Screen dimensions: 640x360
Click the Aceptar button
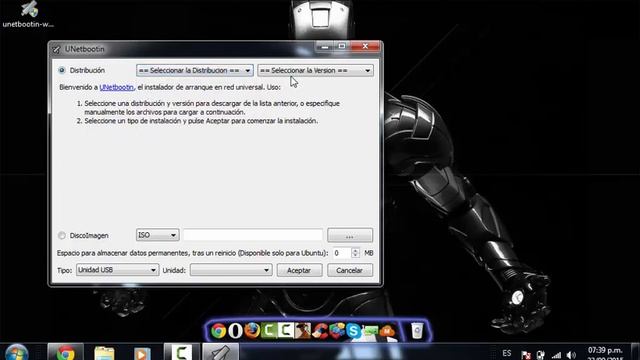tap(299, 270)
